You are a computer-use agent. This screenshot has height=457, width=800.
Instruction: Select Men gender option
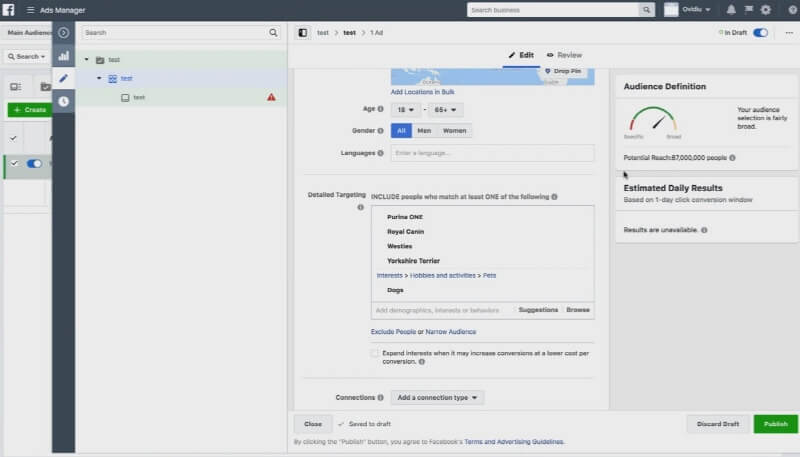tap(424, 131)
